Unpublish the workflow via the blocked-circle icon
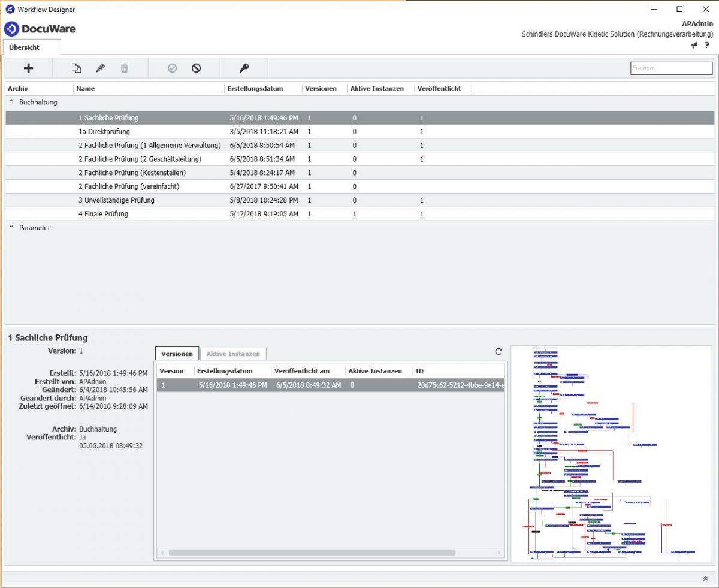The height and width of the screenshot is (588, 719). [x=196, y=68]
